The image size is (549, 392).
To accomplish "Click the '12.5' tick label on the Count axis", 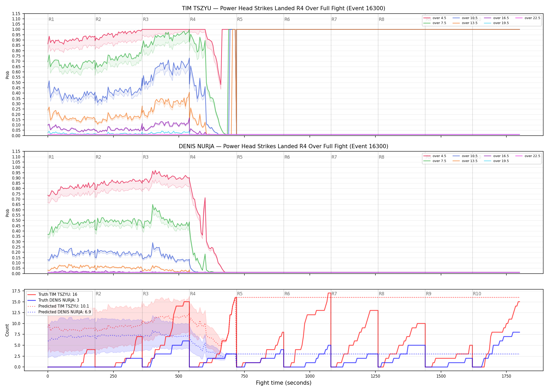I will (16, 313).
